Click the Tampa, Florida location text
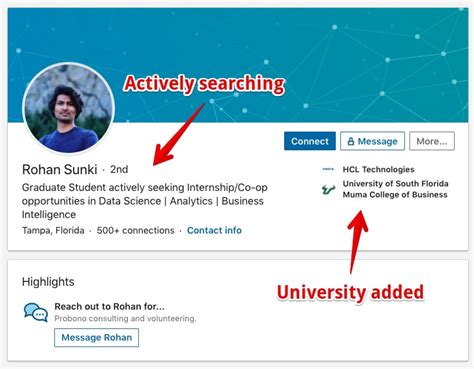This screenshot has height=369, width=474. (53, 230)
